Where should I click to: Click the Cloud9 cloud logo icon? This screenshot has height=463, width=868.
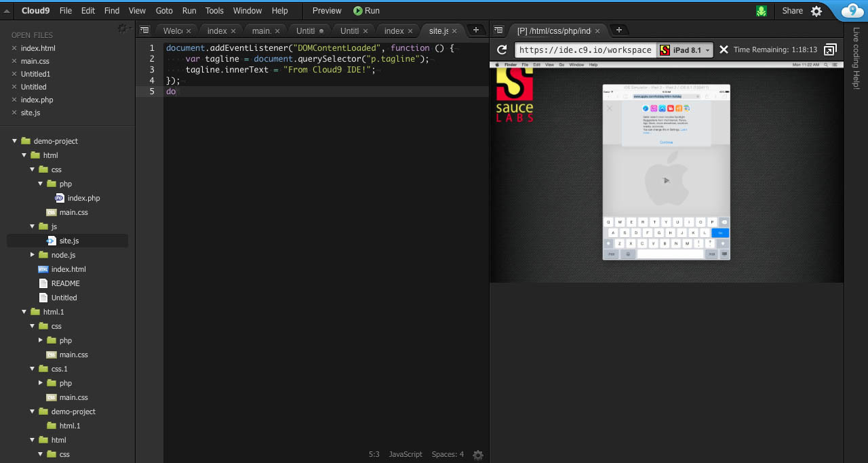pyautogui.click(x=852, y=11)
